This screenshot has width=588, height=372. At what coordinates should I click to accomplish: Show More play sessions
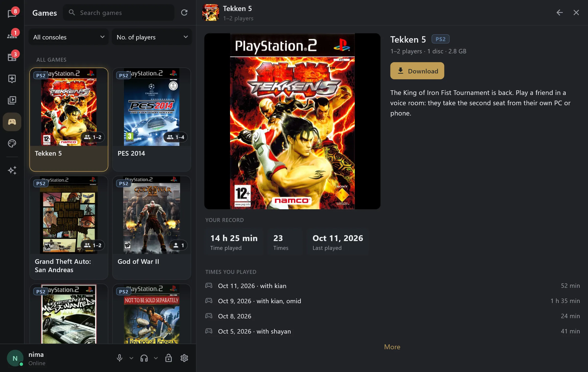click(392, 347)
